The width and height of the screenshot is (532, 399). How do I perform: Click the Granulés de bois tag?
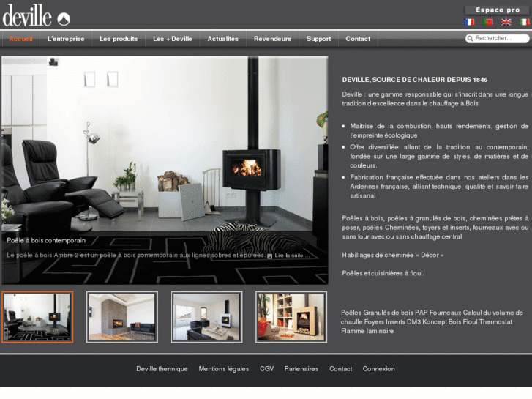[x=388, y=313]
